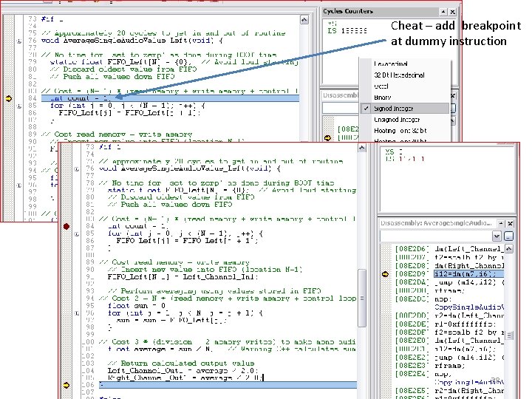Viewport: 532px width, 399px height.
Task: Click disassembly address [08E2E0]
Action: click(412, 341)
